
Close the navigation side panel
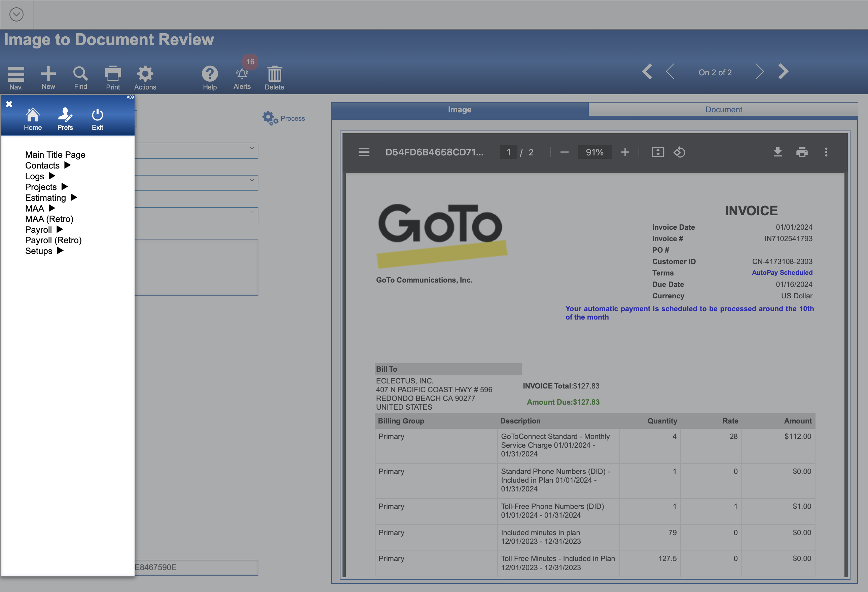click(9, 104)
